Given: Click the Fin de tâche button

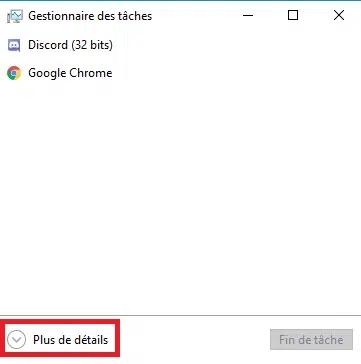Looking at the screenshot, I should (x=311, y=340).
